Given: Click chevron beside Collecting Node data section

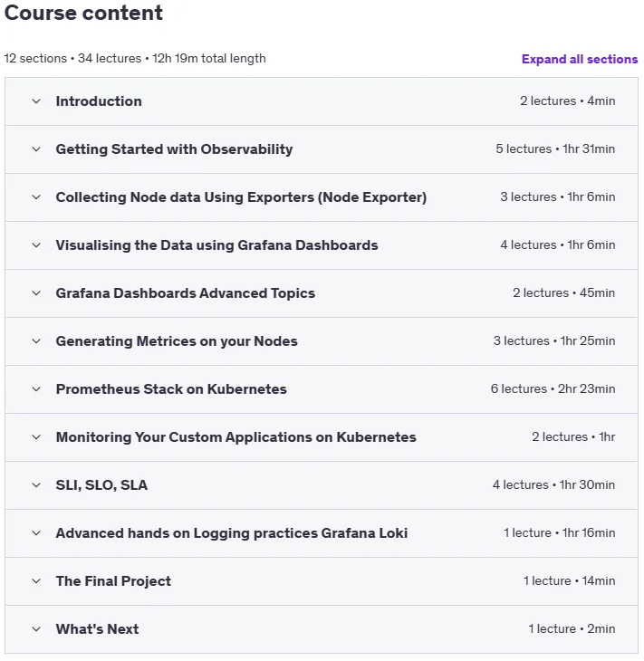Looking at the screenshot, I should point(36,197).
